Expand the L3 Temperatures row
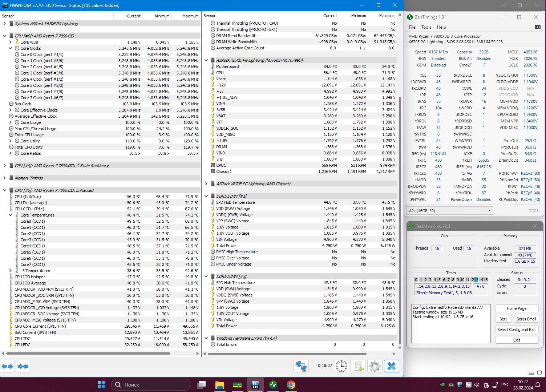The height and width of the screenshot is (392, 546). click(x=11, y=271)
